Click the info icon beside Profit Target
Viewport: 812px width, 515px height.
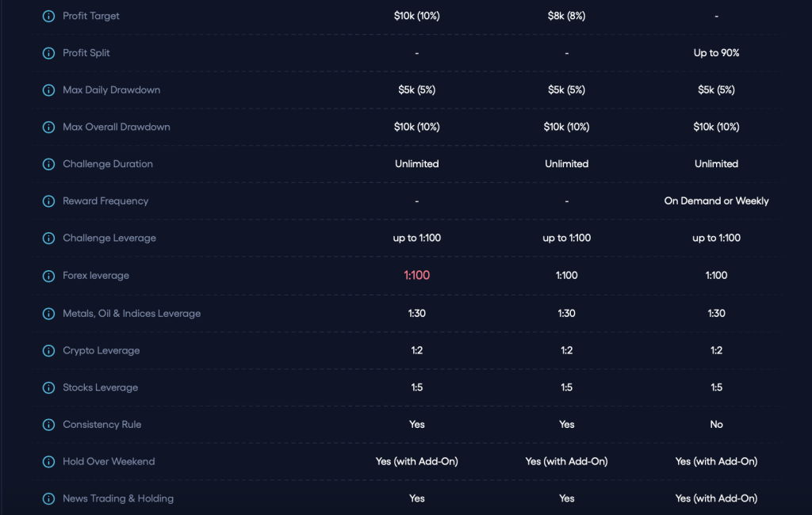(x=48, y=17)
